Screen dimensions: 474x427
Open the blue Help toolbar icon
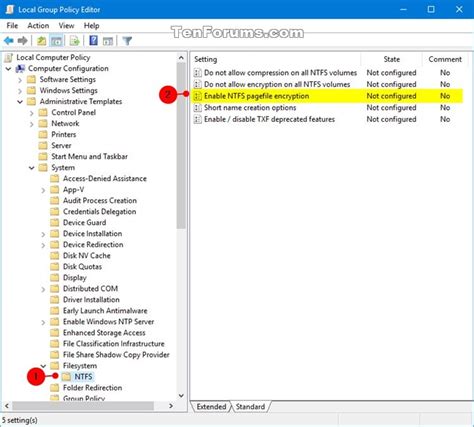click(x=94, y=41)
